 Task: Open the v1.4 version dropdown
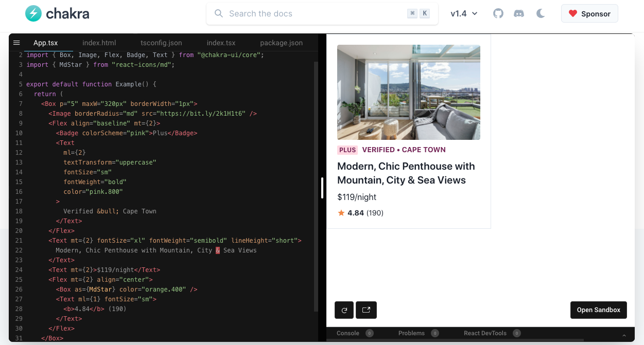[x=464, y=14]
